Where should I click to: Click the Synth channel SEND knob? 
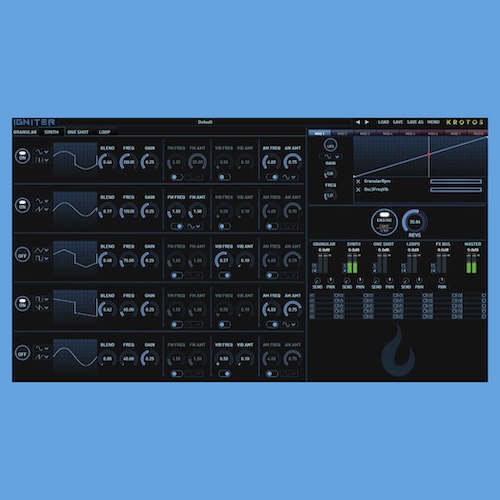[347, 281]
